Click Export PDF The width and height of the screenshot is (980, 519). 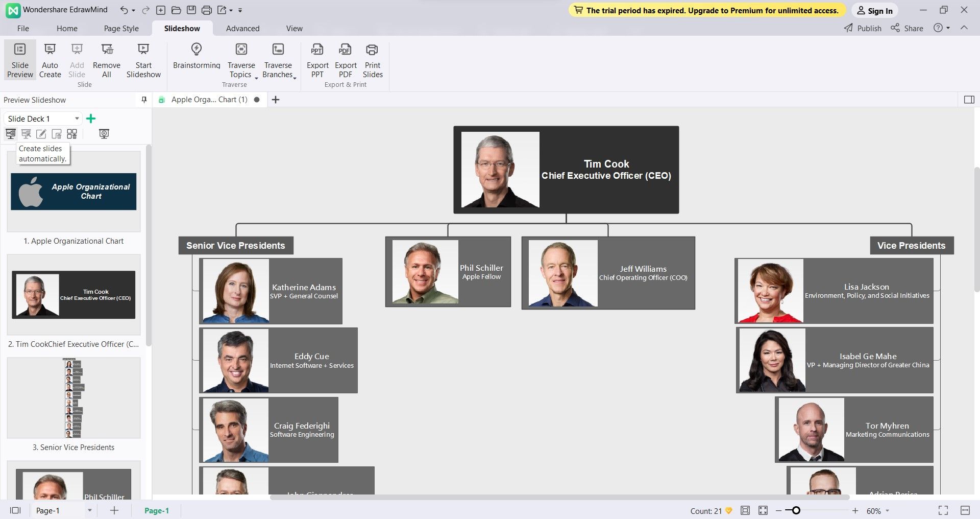point(346,60)
